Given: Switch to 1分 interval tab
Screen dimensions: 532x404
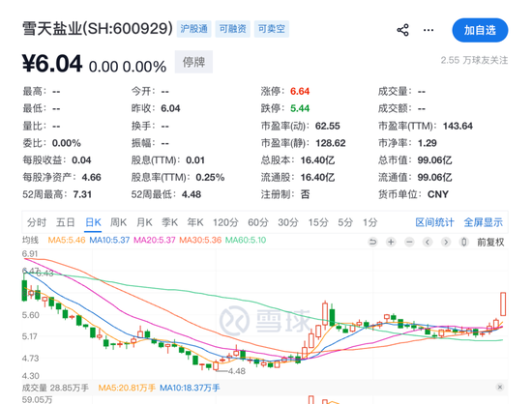Looking at the screenshot, I should tap(369, 222).
